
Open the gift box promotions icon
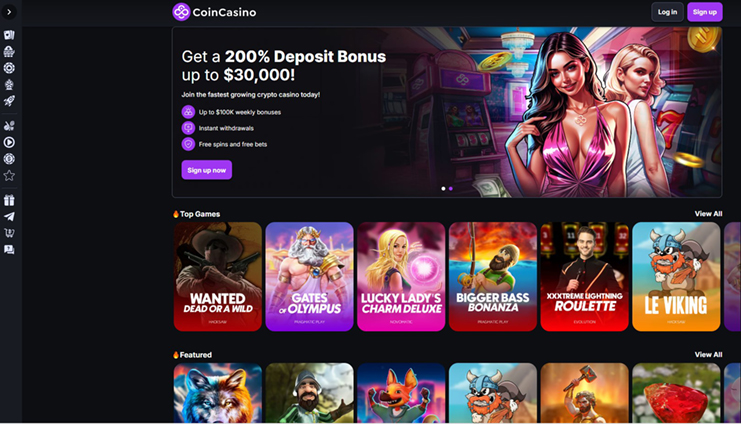pyautogui.click(x=9, y=200)
